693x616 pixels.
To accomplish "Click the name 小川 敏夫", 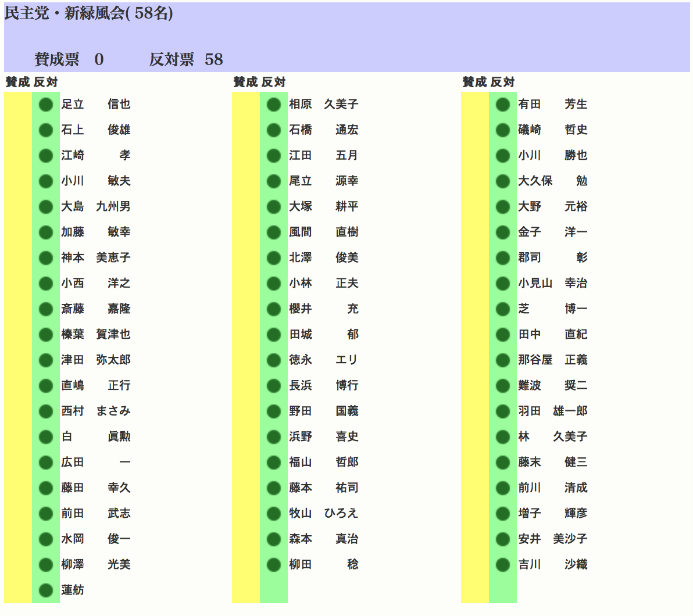I will (96, 181).
